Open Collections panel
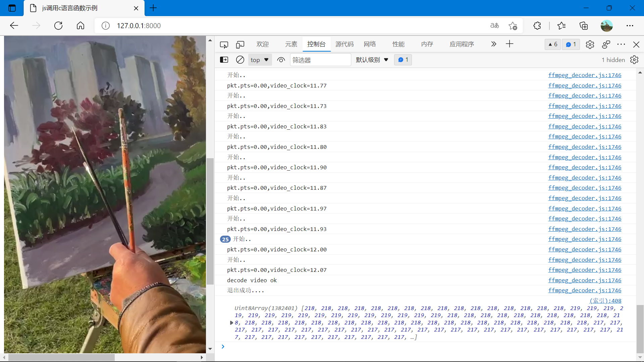The height and width of the screenshot is (362, 644). [584, 26]
